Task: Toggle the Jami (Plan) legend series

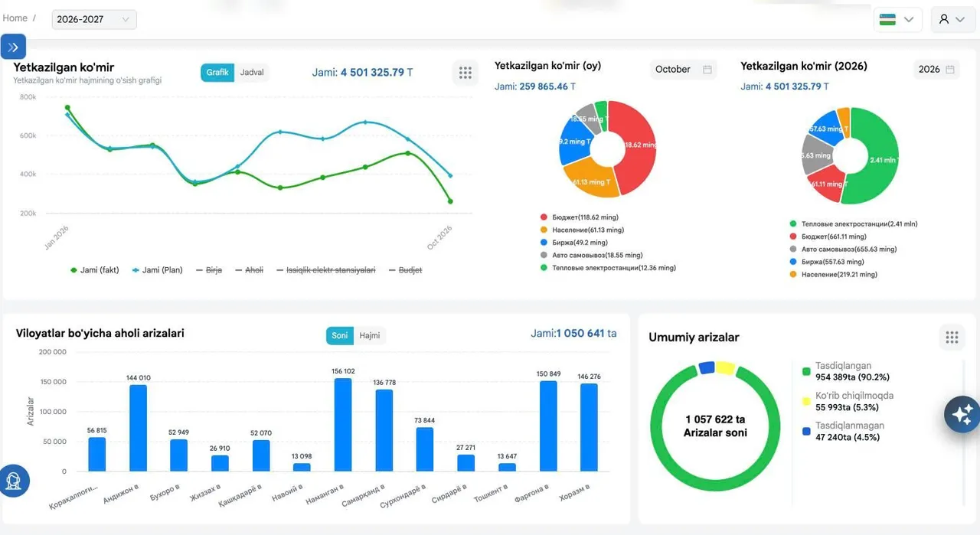Action: point(157,270)
